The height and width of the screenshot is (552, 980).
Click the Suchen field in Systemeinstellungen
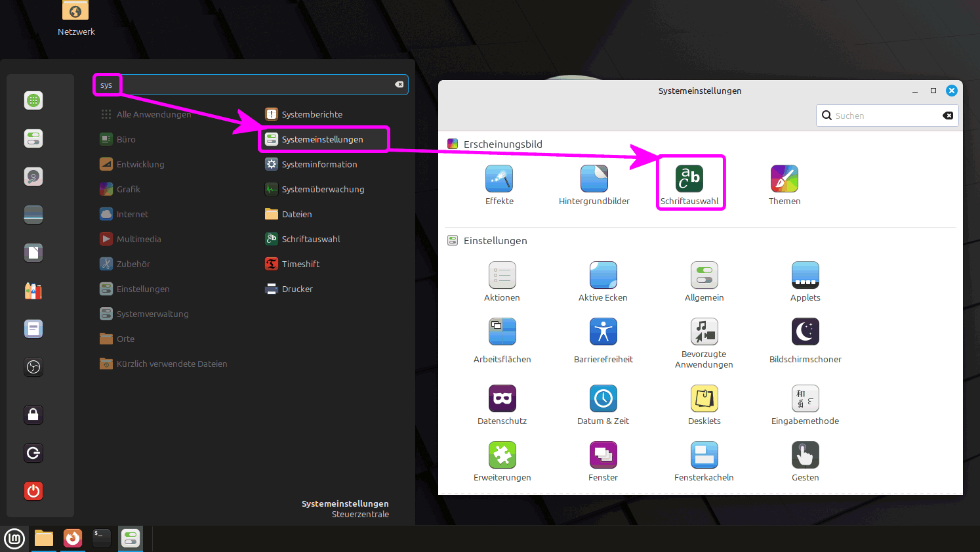[886, 116]
